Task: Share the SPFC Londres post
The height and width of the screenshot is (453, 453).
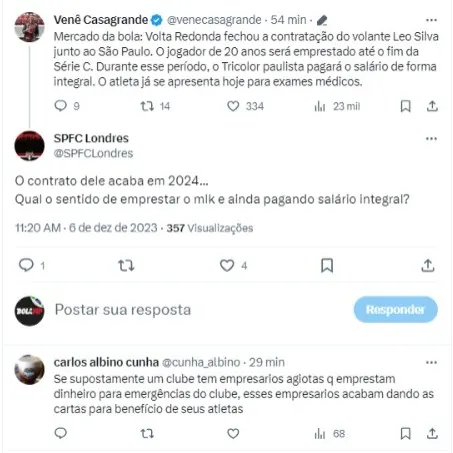Action: [x=428, y=266]
